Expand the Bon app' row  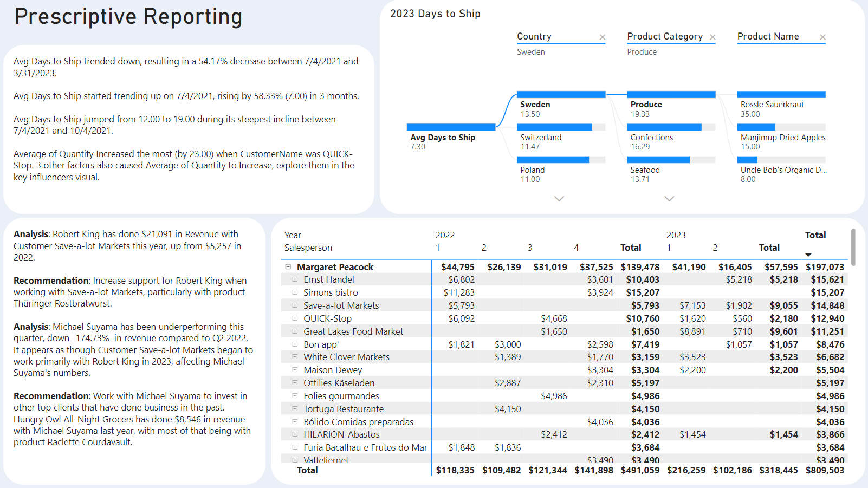coord(295,344)
